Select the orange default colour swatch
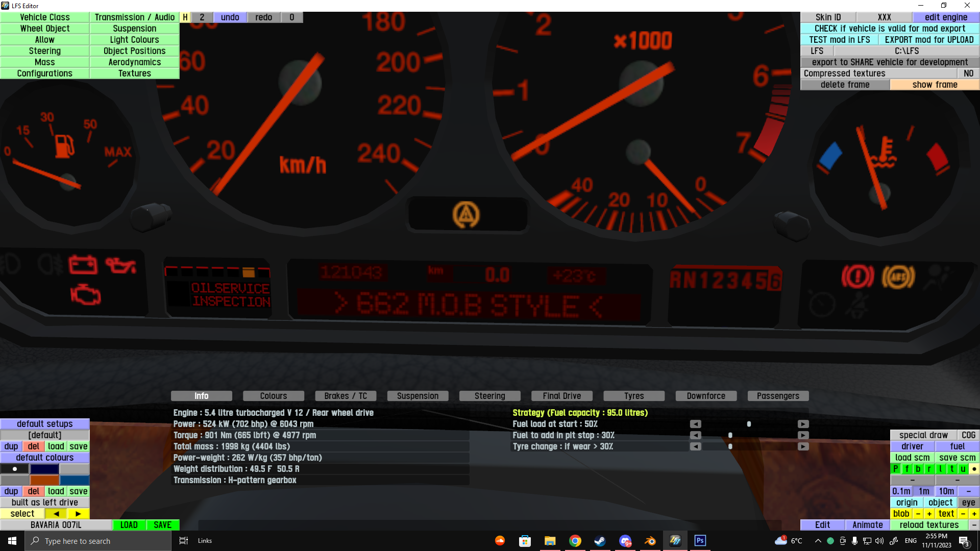This screenshot has width=980, height=551. pos(45,480)
